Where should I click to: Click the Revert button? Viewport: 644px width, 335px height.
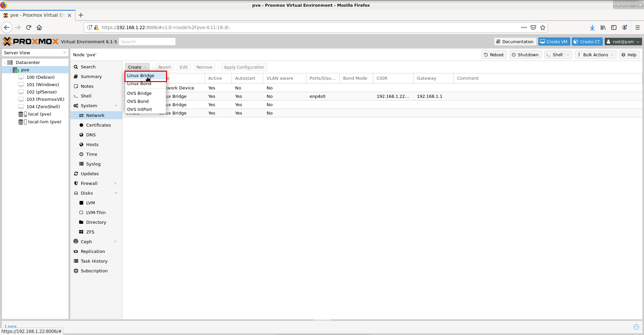point(164,67)
